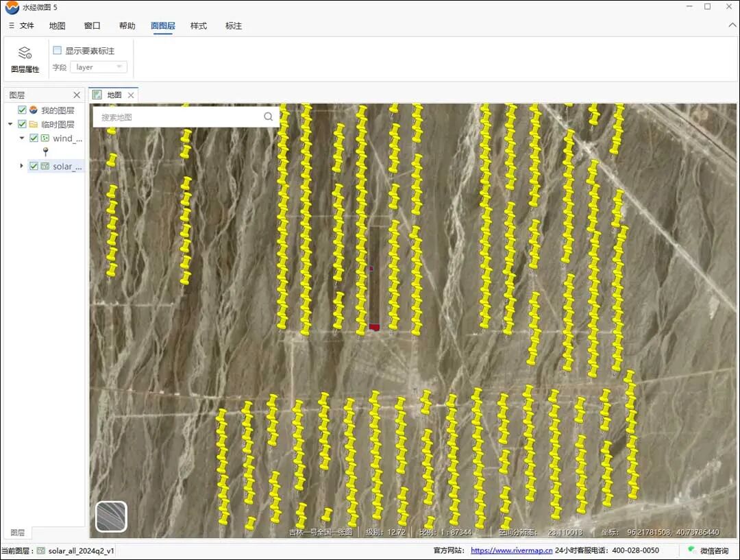Select the 图层 tab at panel bottom
The height and width of the screenshot is (560, 740).
[x=17, y=532]
